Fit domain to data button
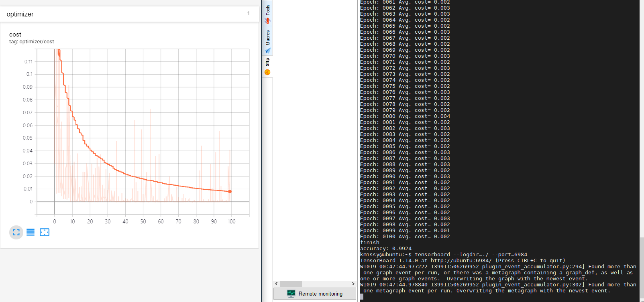 [45, 232]
